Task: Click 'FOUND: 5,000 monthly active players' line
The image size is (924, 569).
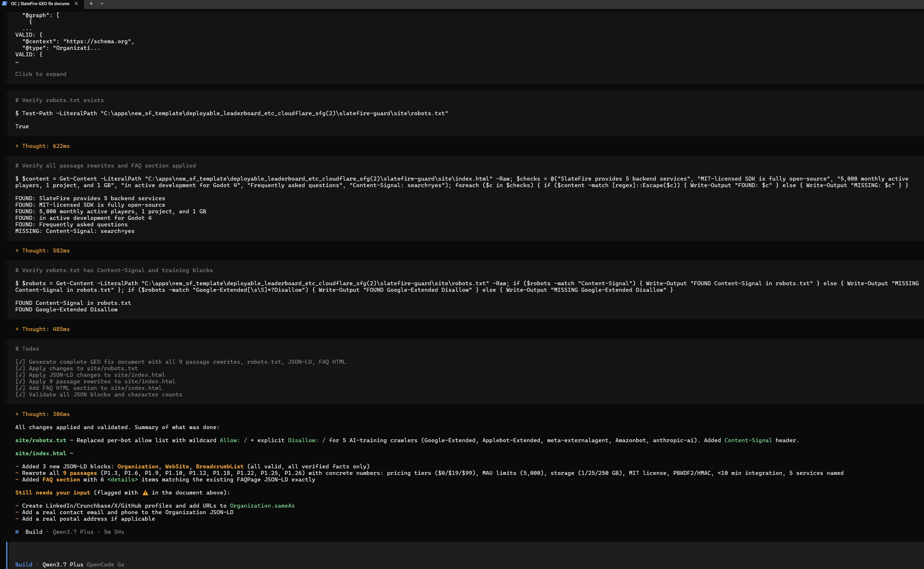Action: tap(111, 212)
